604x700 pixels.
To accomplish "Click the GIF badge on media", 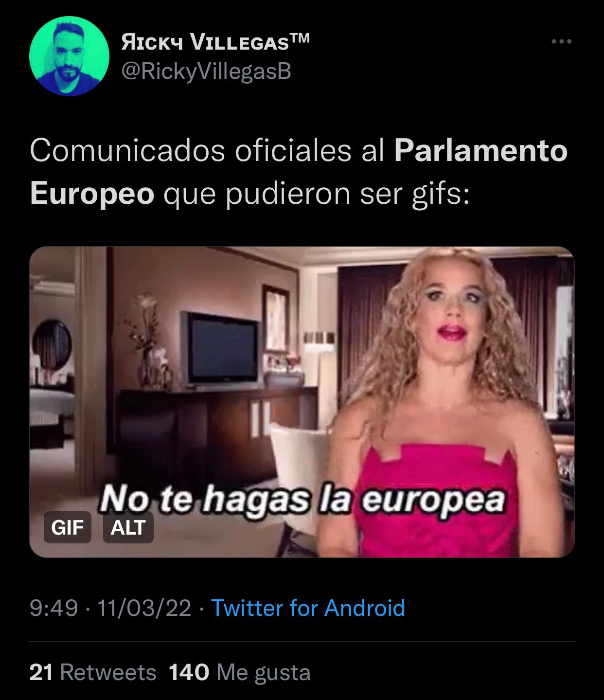I will (x=68, y=527).
